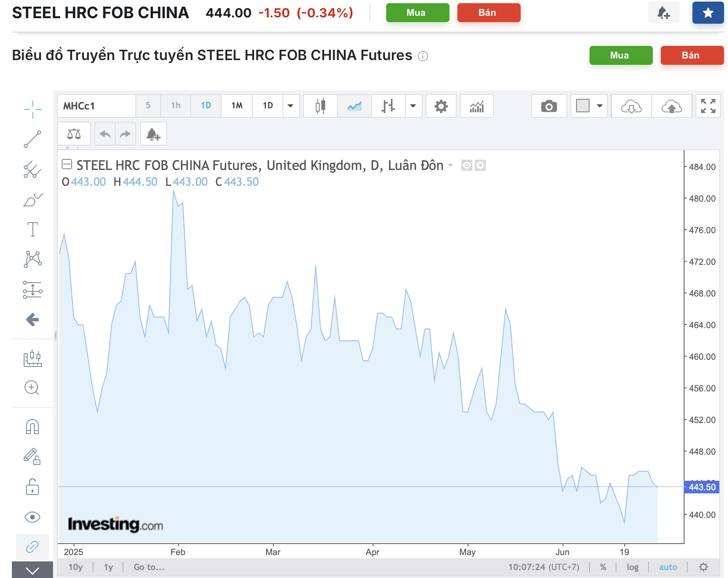
Task: Click green Mua button beside chart title
Action: 621,55
